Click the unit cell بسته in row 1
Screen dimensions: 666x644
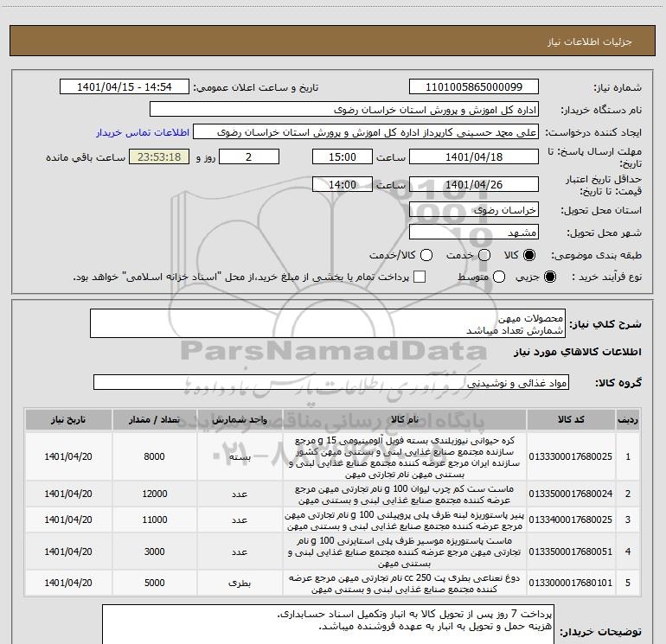[x=240, y=456]
